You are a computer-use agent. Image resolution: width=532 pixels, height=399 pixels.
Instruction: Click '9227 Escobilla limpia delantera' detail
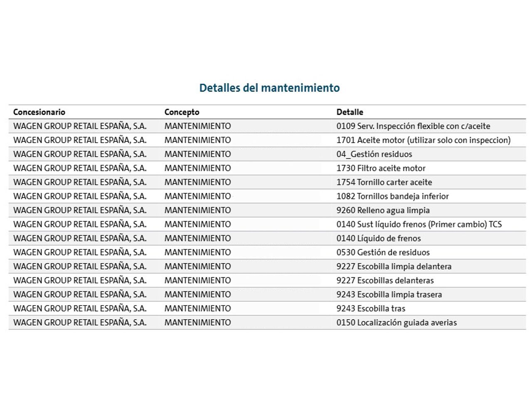394,266
